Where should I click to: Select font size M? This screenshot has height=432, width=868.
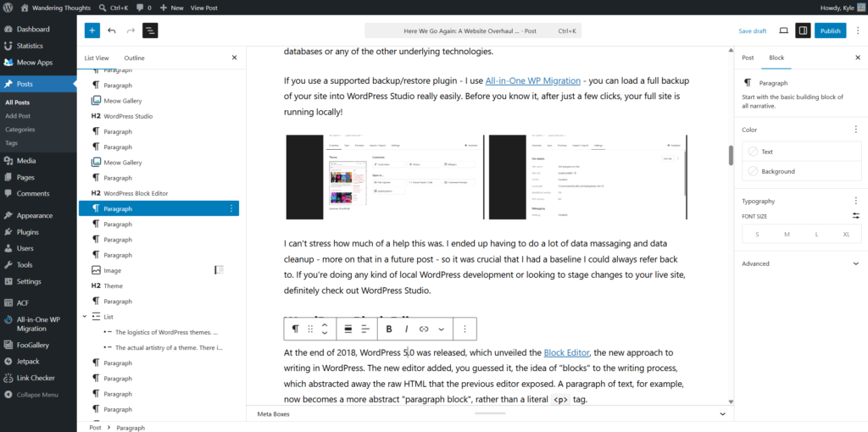point(787,235)
